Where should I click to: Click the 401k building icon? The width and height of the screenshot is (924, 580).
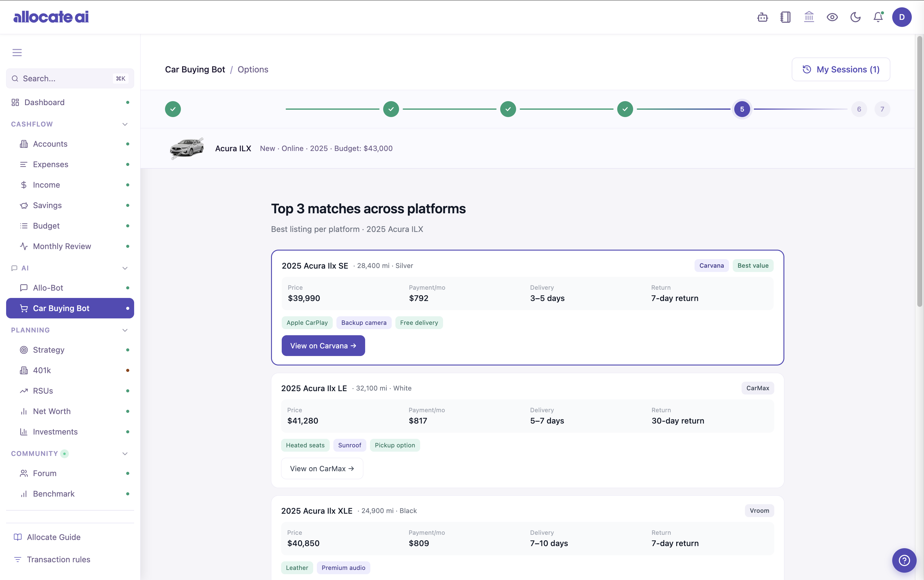pyautogui.click(x=24, y=371)
